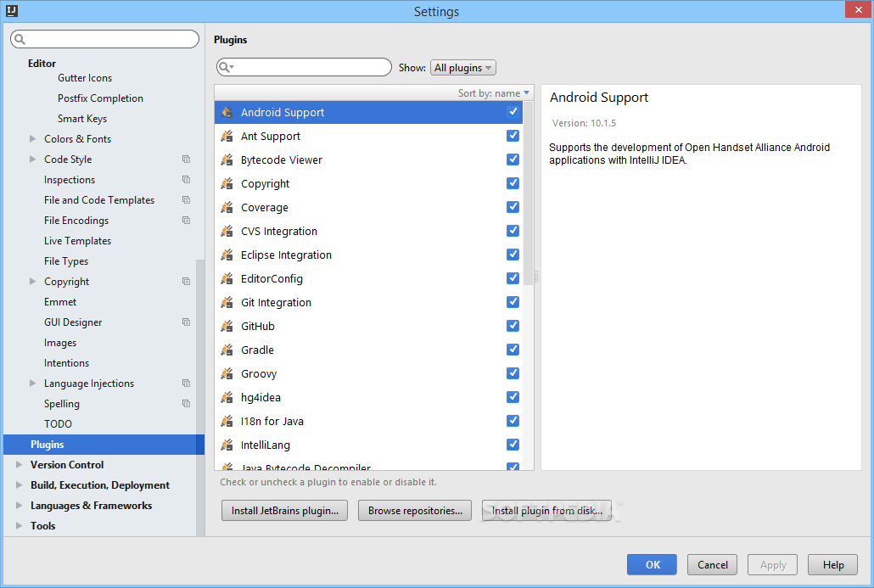This screenshot has height=588, width=874.
Task: Toggle the Bytecode Viewer checkbox
Action: tap(513, 160)
